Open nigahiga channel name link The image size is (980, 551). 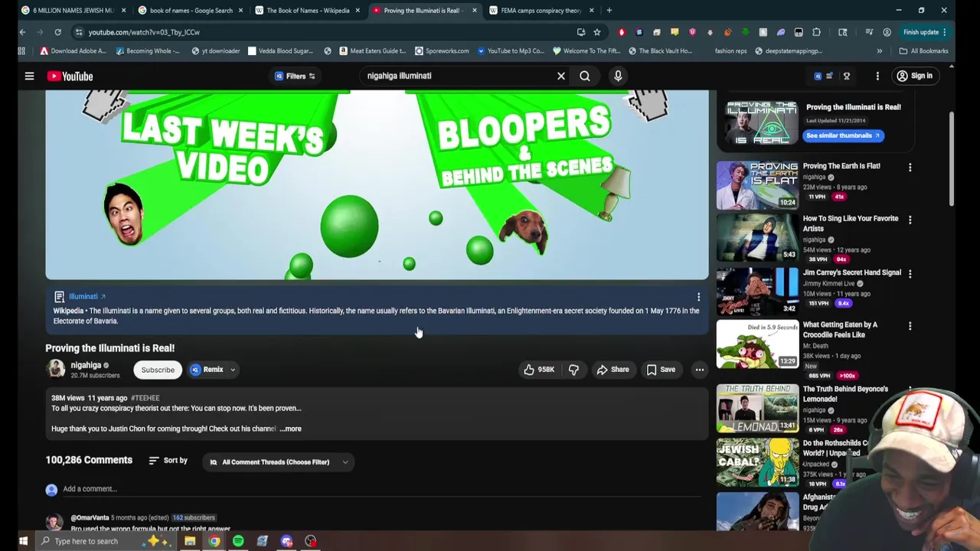click(x=86, y=365)
